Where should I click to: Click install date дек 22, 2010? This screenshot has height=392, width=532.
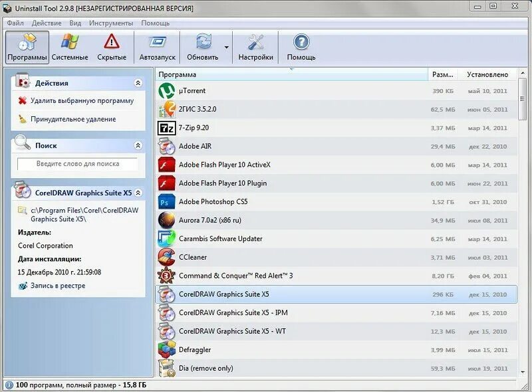coord(487,146)
